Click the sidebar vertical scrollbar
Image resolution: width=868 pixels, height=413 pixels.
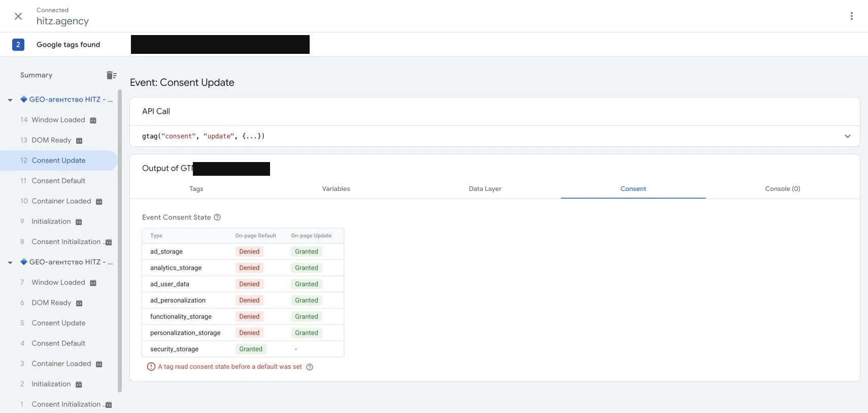click(120, 241)
